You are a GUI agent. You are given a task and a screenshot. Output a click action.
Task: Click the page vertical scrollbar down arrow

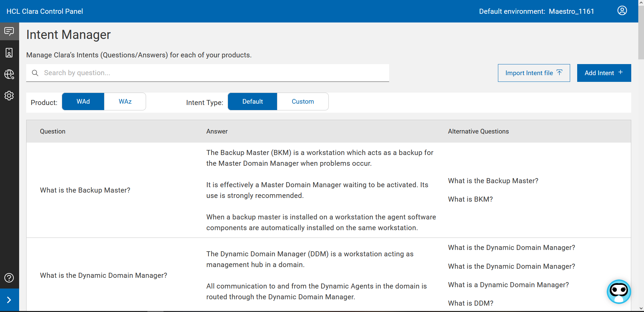(641, 308)
